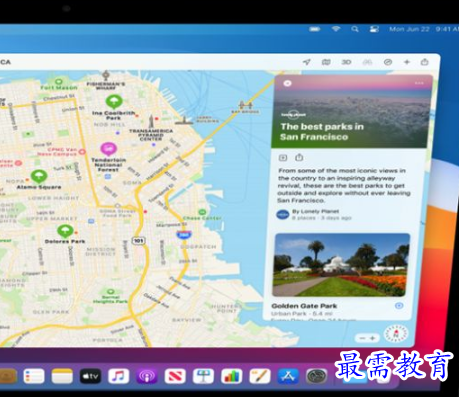Toggle the 3D map view

coord(346,62)
